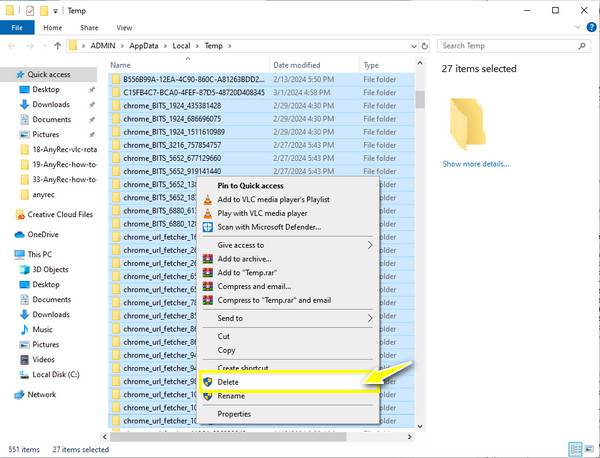Click the UAC shield icon beside Rename
The image size is (600, 458).
click(208, 396)
